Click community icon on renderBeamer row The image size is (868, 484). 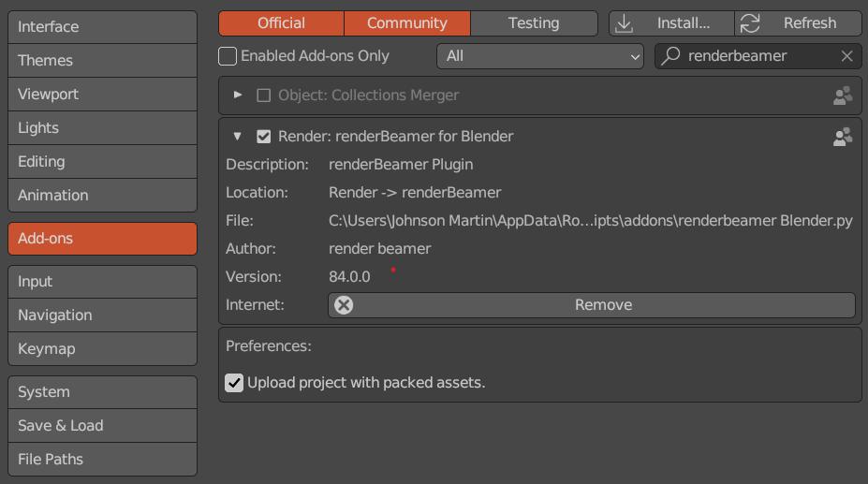coord(843,137)
